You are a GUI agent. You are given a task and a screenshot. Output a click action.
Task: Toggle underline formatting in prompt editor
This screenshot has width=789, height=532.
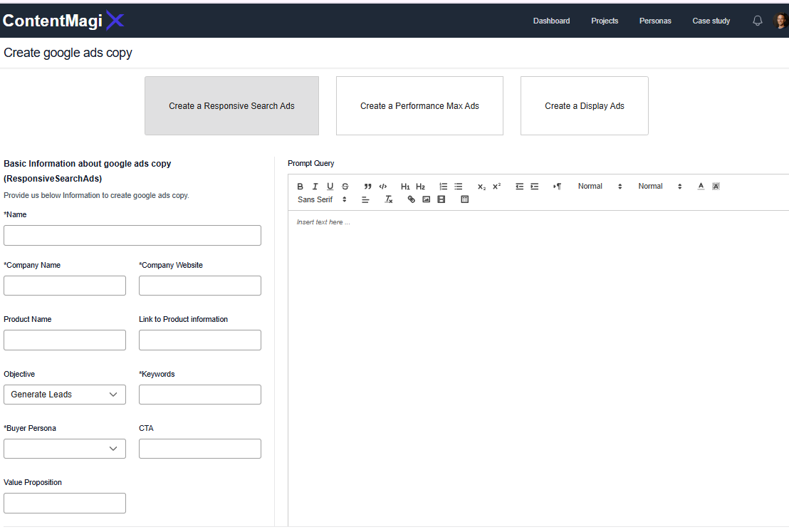pos(330,186)
